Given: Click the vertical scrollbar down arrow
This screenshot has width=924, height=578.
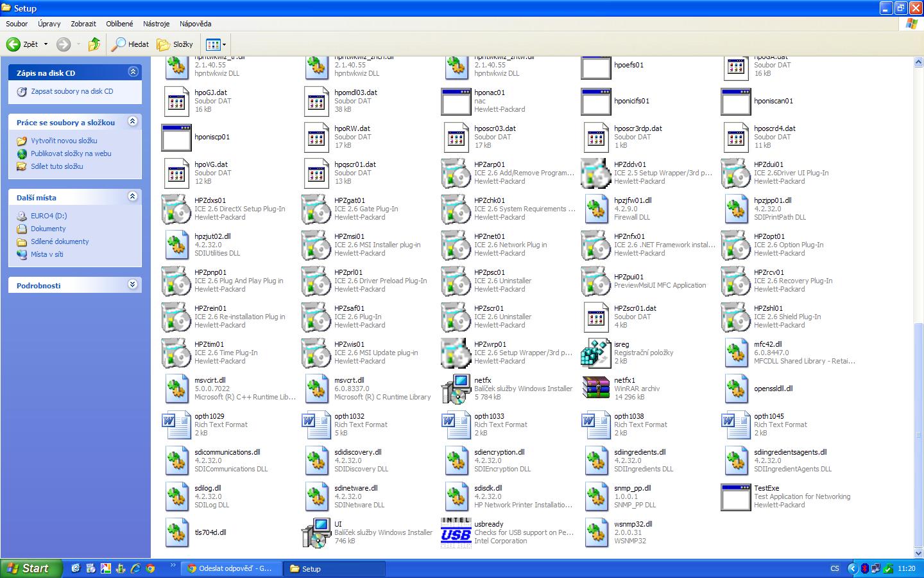Looking at the screenshot, I should [918, 553].
